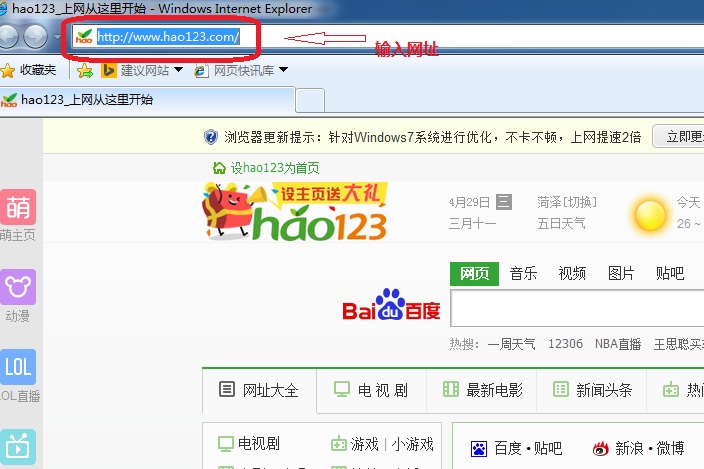This screenshot has height=469, width=704.
Task: Click the 4月29日 date text
Action: pos(469,202)
